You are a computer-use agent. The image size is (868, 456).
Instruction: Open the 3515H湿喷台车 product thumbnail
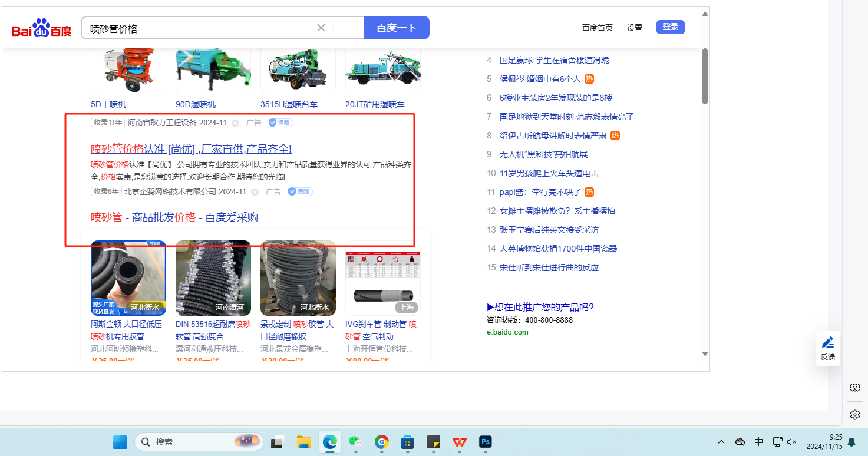(x=298, y=70)
